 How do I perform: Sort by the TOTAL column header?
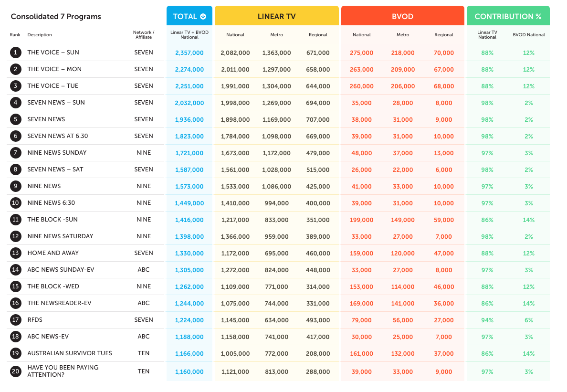(185, 16)
